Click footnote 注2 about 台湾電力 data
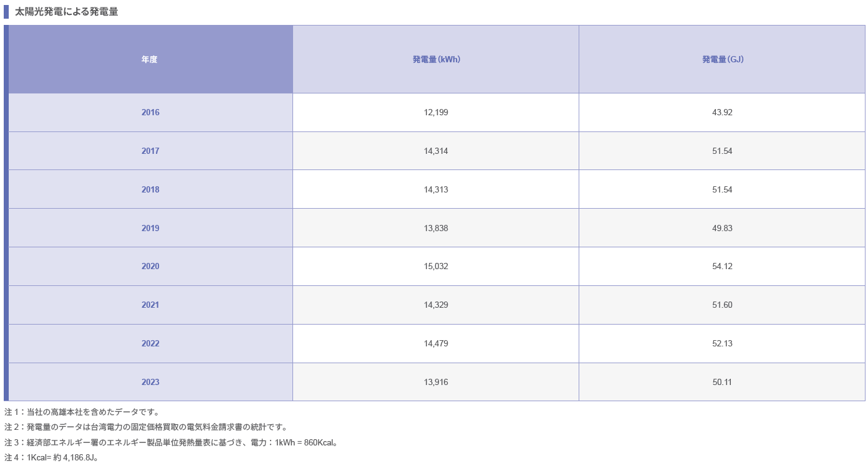The height and width of the screenshot is (466, 868). pos(145,427)
